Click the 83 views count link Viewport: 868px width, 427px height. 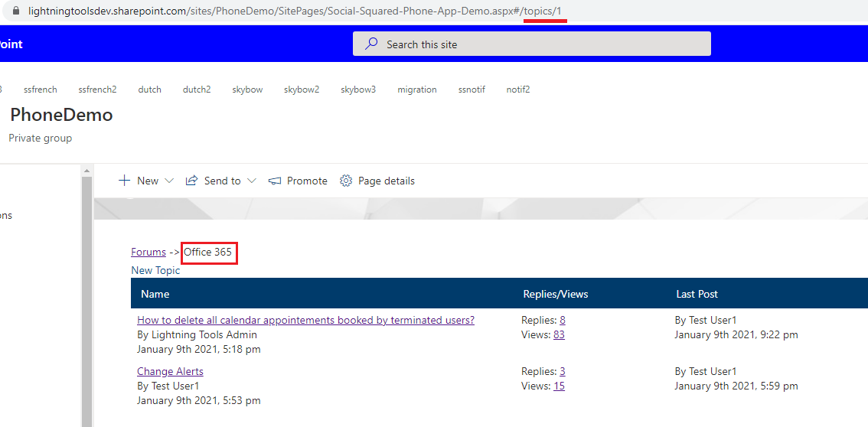(x=559, y=334)
